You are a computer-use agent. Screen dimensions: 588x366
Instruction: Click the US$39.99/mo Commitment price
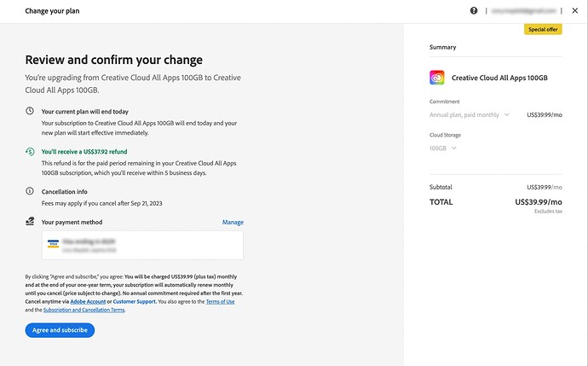click(545, 115)
